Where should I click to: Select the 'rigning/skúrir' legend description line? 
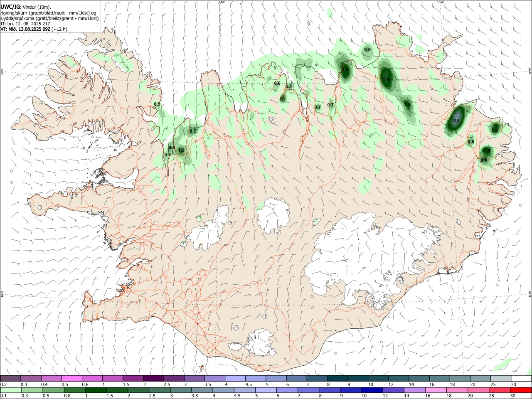[48, 13]
